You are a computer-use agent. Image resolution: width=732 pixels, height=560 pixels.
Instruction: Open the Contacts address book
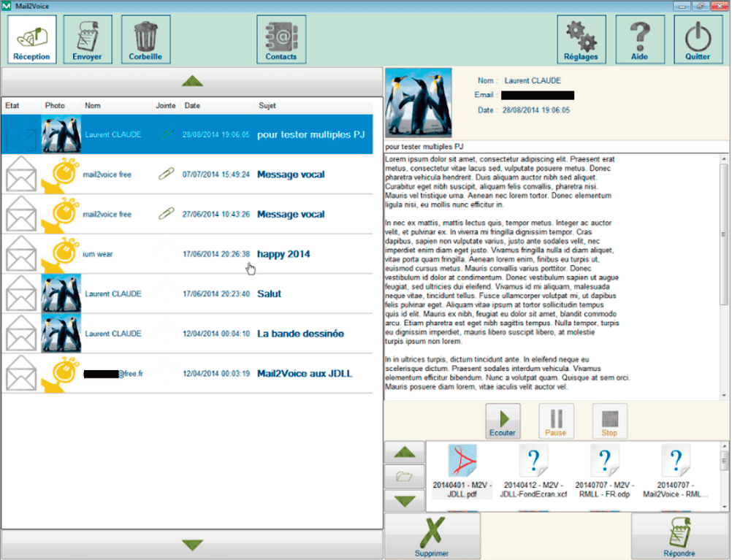(281, 39)
